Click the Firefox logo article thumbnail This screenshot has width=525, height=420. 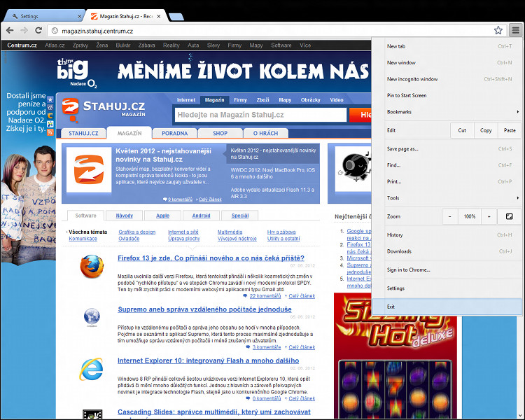click(x=92, y=267)
